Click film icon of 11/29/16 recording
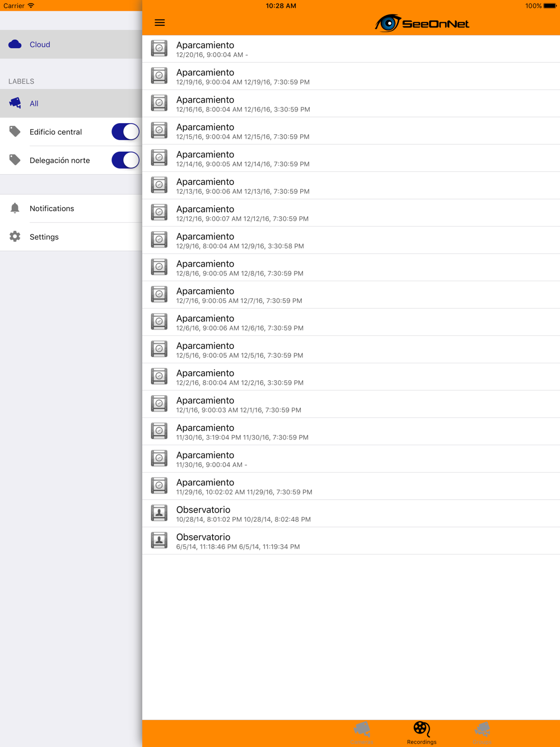560x747 pixels. pos(159,486)
